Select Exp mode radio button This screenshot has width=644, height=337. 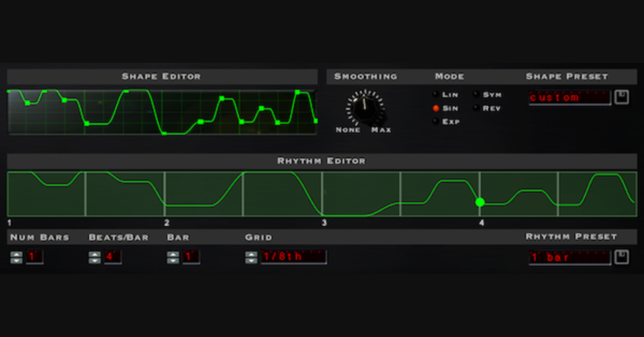point(436,121)
